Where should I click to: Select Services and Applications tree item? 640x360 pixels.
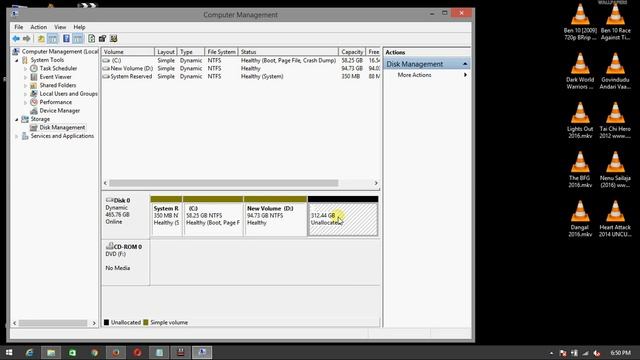coord(62,136)
